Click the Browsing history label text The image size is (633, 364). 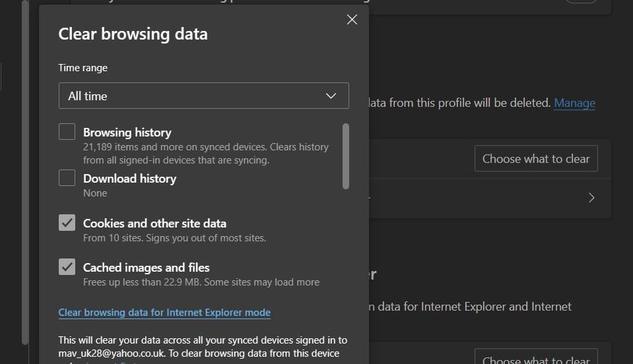(127, 133)
